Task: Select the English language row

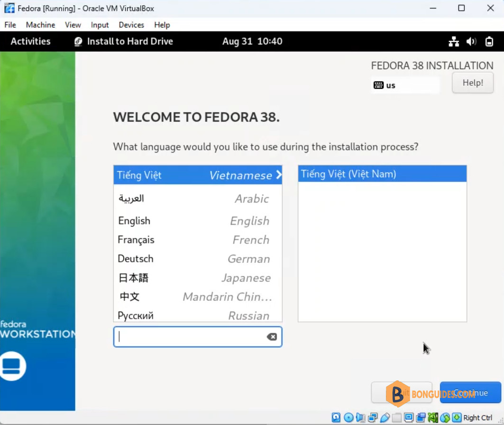Action: click(198, 221)
